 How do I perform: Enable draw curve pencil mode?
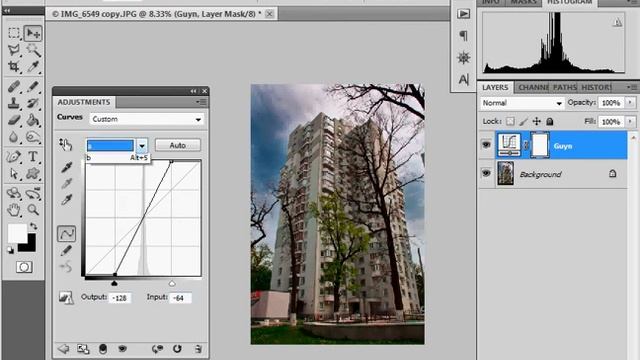point(66,251)
